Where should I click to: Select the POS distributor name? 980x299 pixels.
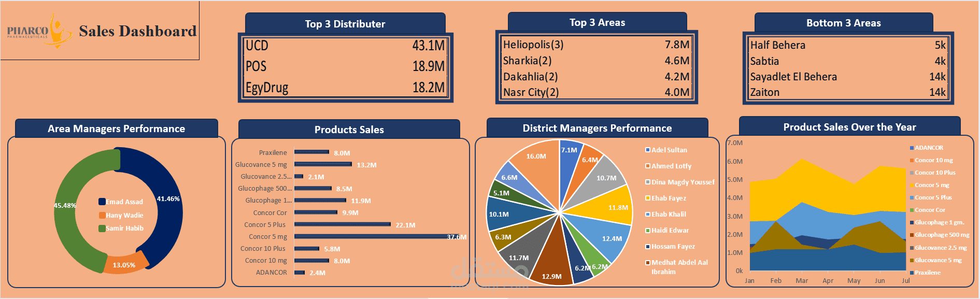[256, 66]
